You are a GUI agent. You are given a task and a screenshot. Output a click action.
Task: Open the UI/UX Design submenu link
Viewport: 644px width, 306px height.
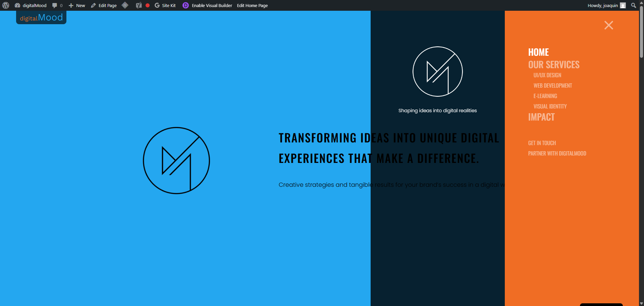547,75
